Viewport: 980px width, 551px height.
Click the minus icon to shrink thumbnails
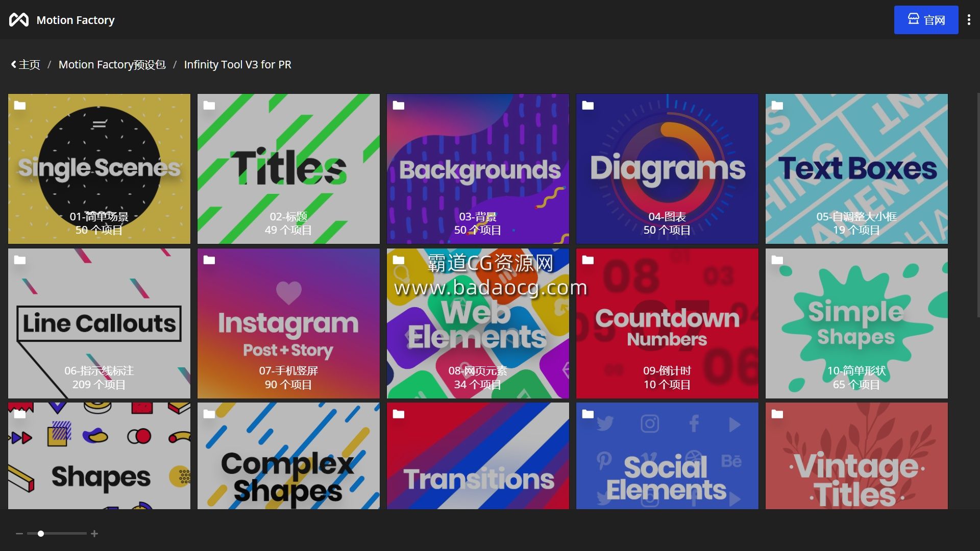pos(19,534)
